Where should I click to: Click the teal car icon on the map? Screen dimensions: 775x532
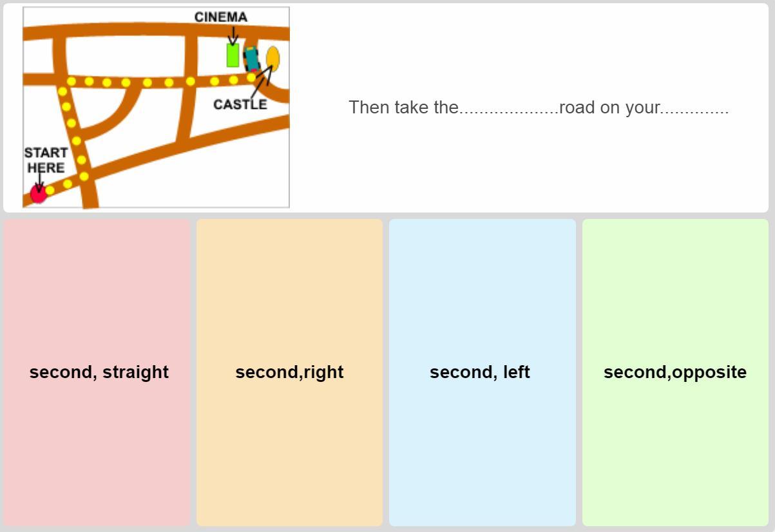(251, 59)
